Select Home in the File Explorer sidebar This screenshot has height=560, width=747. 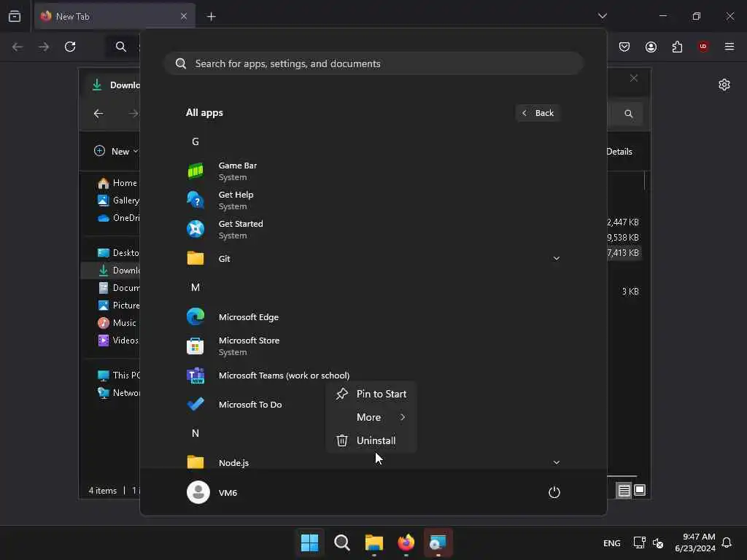(x=117, y=183)
